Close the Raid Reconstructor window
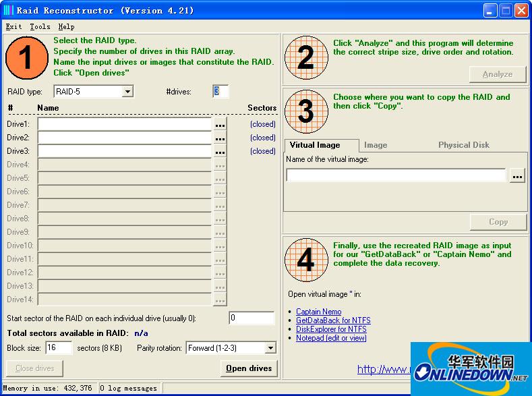 coord(521,11)
